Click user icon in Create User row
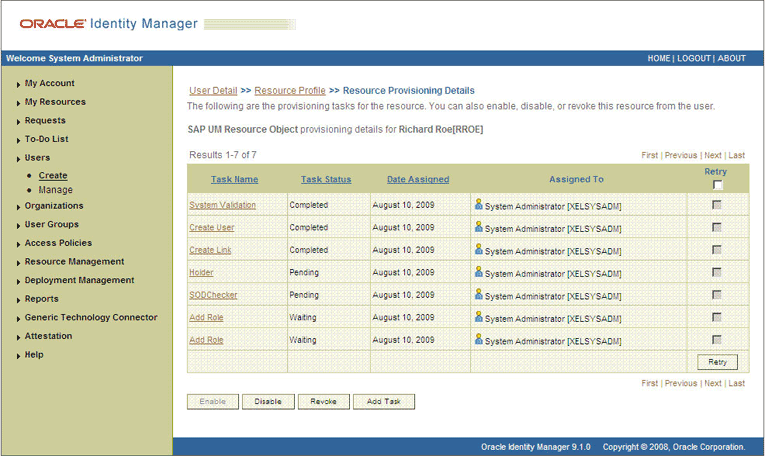765x456 pixels. pos(479,227)
